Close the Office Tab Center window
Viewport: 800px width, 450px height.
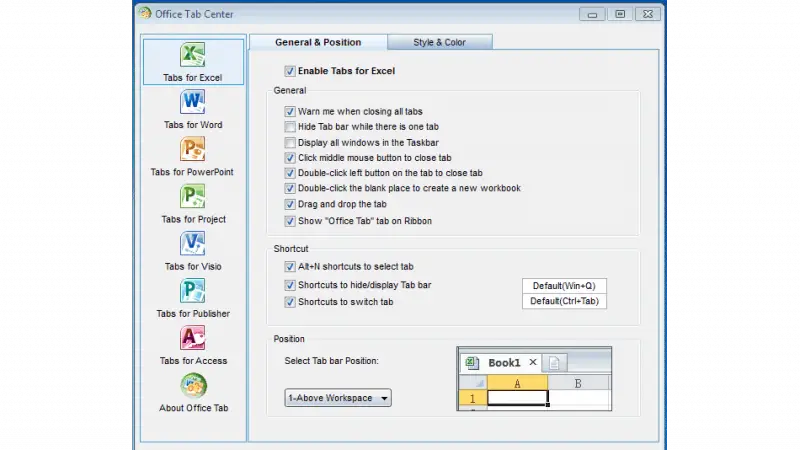coord(648,14)
